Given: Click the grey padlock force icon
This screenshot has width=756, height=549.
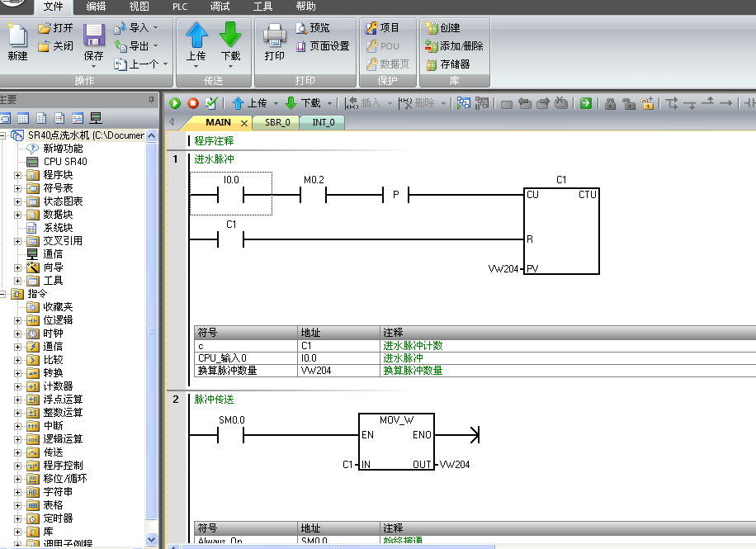Looking at the screenshot, I should click(x=610, y=103).
